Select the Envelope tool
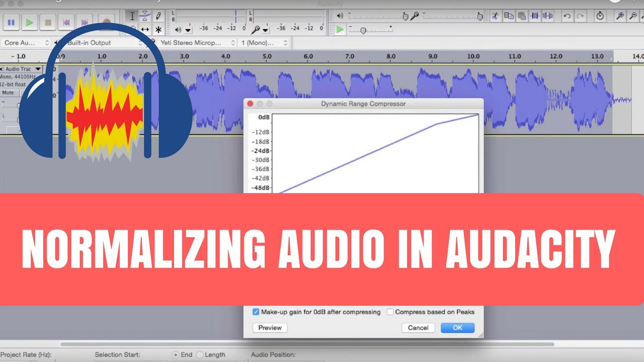644x362 pixels. tap(145, 16)
